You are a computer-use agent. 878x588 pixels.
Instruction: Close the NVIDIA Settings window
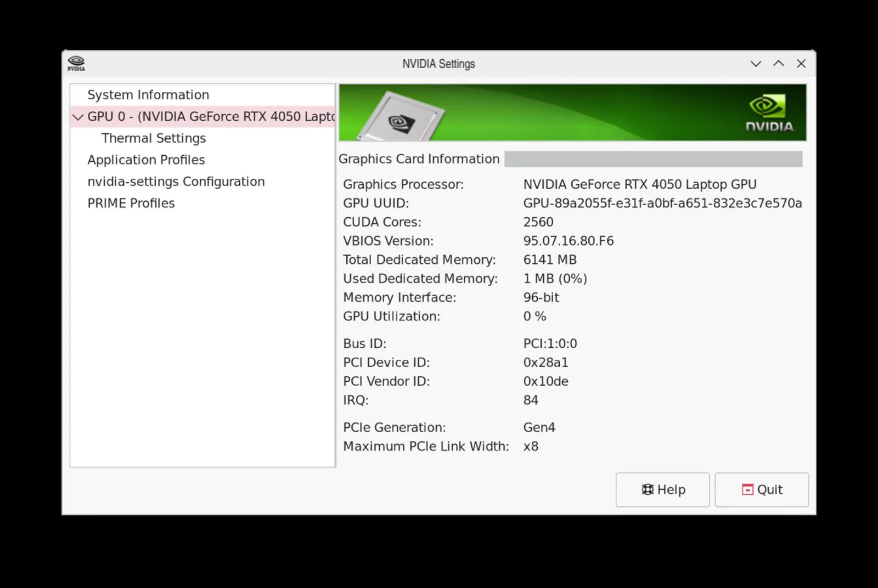pos(801,64)
